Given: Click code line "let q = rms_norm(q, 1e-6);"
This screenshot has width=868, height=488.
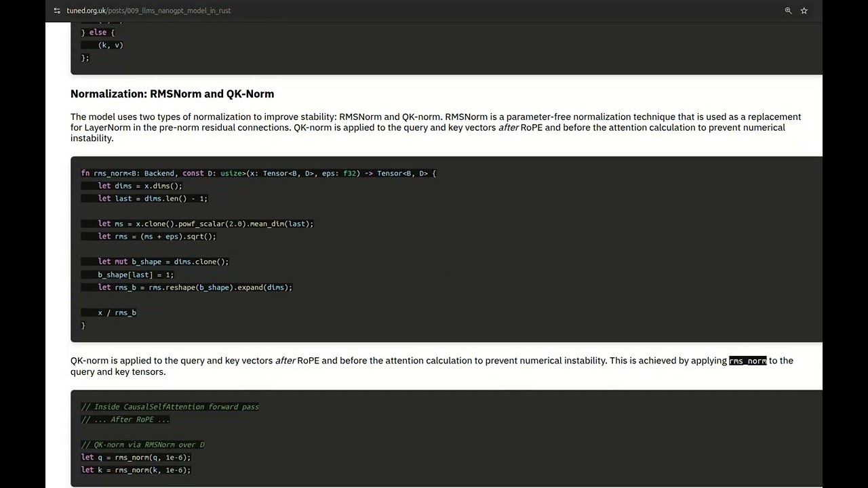Looking at the screenshot, I should point(136,457).
